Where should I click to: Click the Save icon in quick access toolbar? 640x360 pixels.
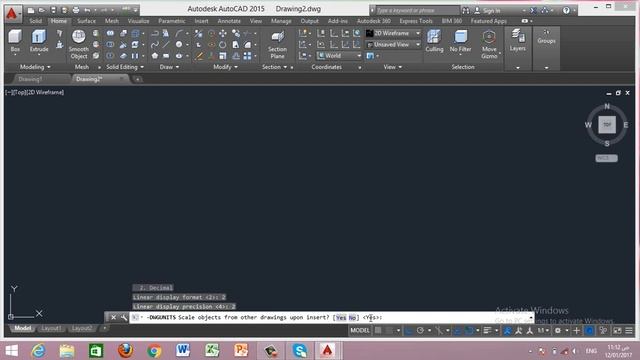[x=53, y=10]
